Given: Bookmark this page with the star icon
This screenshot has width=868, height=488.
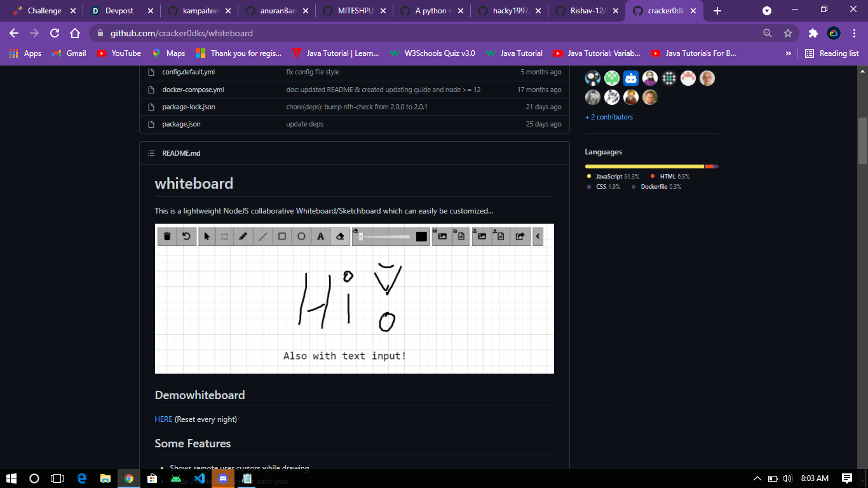Looking at the screenshot, I should [788, 33].
